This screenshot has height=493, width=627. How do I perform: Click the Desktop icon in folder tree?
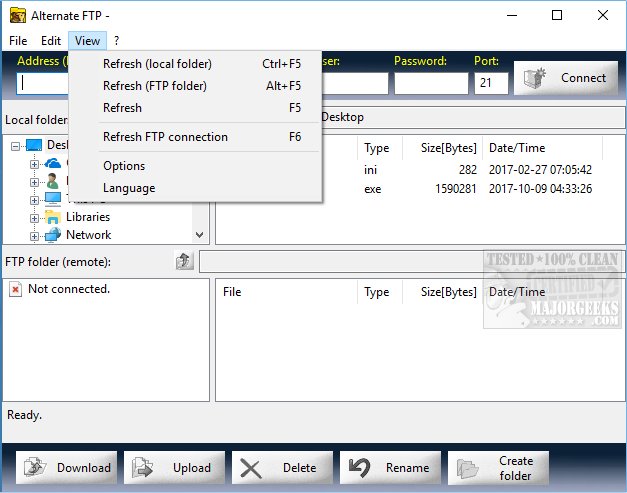[x=34, y=145]
